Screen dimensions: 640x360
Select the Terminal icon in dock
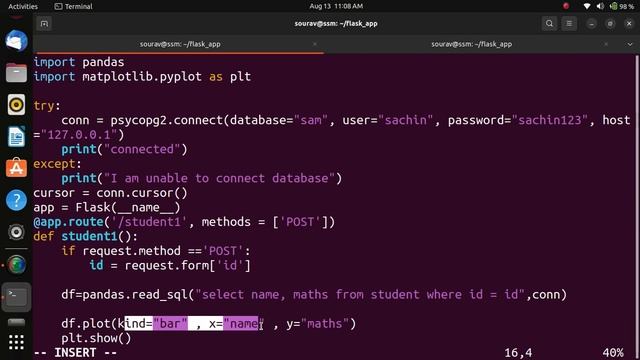(16, 297)
